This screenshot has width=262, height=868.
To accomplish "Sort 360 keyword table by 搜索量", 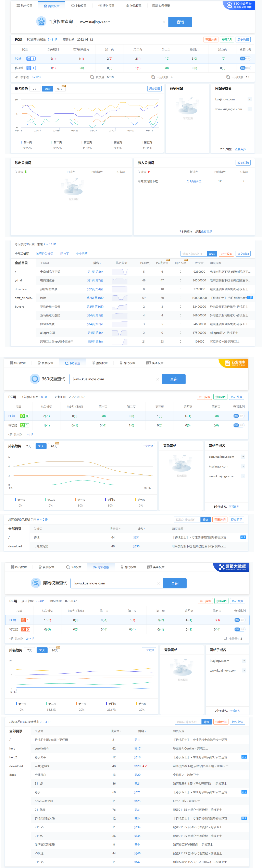I will [x=115, y=529].
